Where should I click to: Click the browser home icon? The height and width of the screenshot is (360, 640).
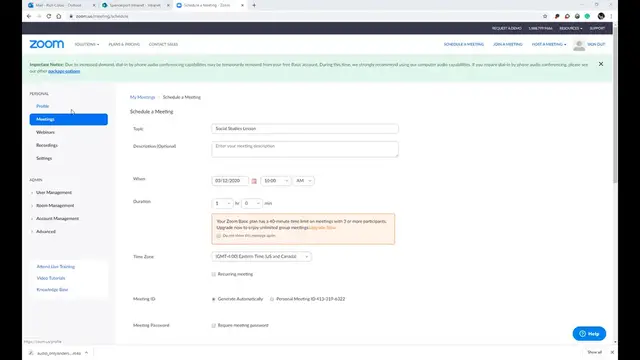(59, 16)
